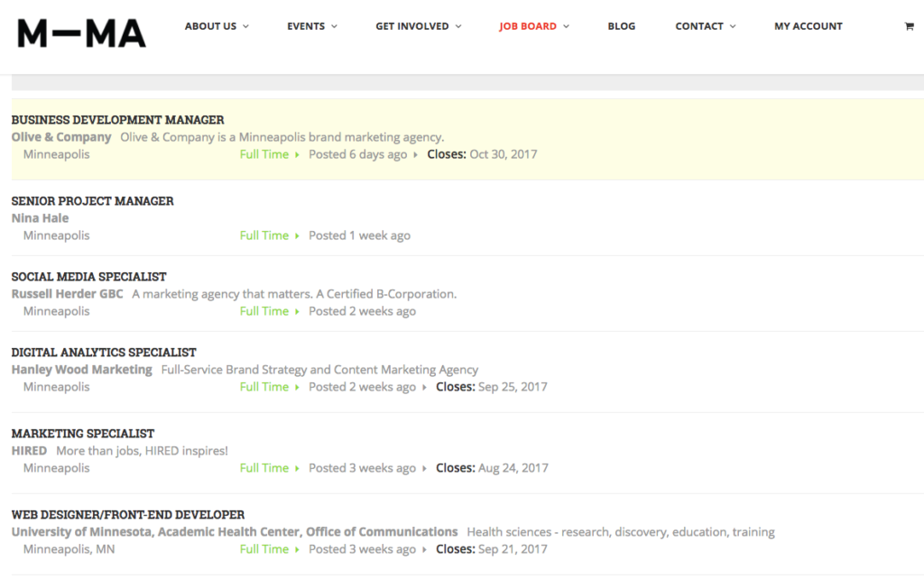Click Full Time tag on Web Designer listing
The image size is (924, 579).
click(264, 549)
